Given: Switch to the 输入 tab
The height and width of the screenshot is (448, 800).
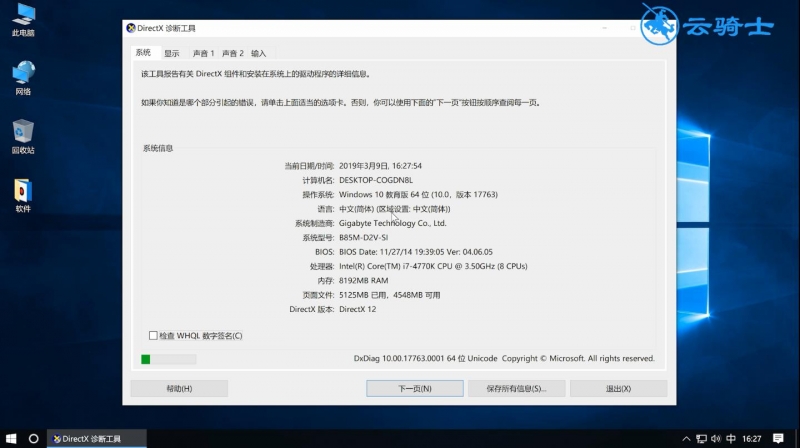Looking at the screenshot, I should click(x=259, y=53).
